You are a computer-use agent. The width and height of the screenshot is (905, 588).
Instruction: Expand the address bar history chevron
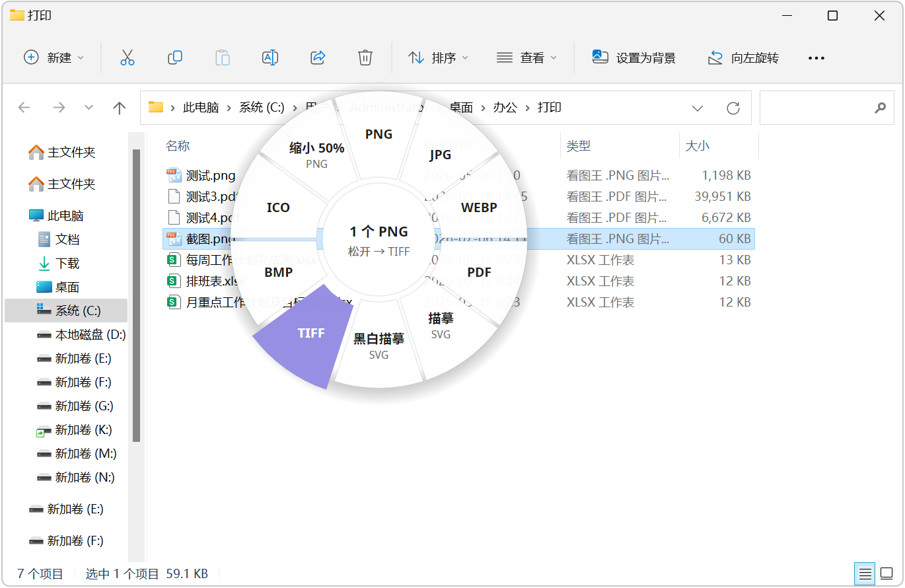point(697,108)
